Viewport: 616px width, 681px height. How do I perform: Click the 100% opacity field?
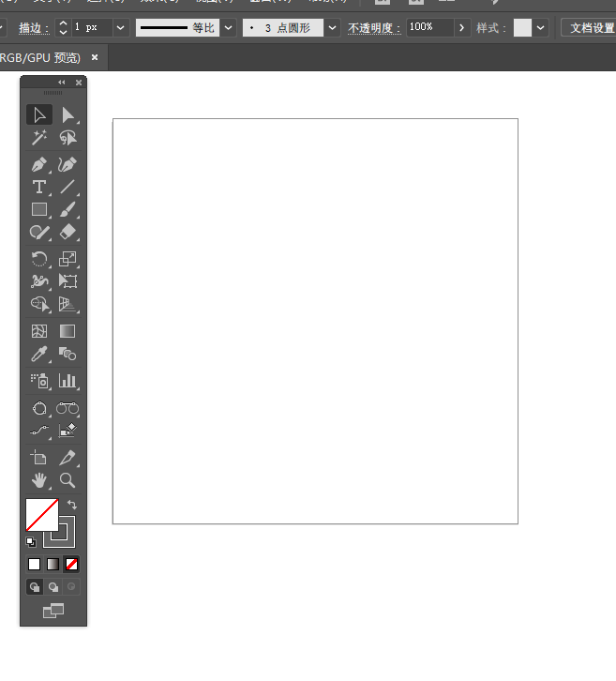(x=429, y=28)
